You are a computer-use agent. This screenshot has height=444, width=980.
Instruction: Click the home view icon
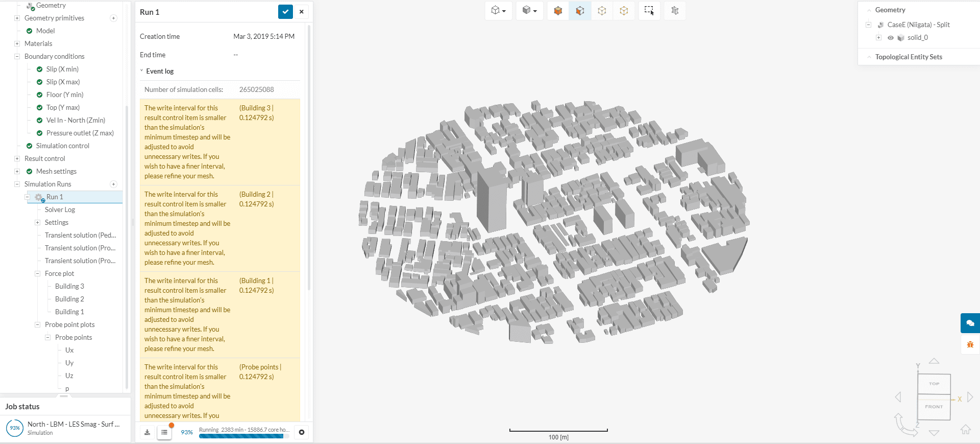pyautogui.click(x=965, y=429)
